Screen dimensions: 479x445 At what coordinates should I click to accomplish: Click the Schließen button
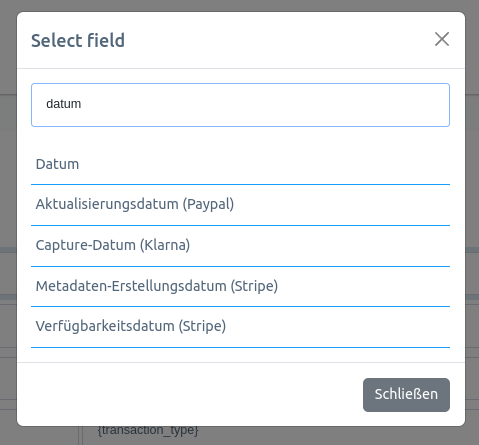(x=406, y=395)
